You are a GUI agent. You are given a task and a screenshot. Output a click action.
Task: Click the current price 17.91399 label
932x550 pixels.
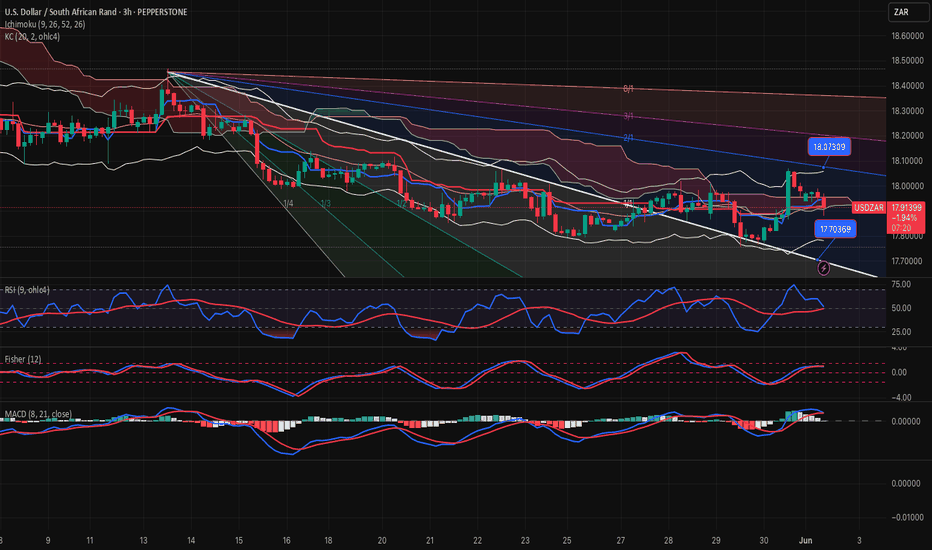(906, 208)
